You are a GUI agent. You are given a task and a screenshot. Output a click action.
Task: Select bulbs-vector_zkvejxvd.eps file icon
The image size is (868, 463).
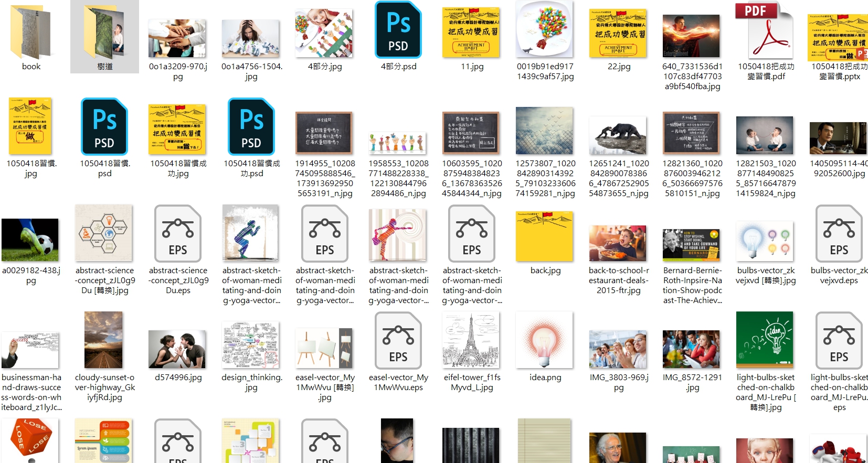tap(839, 234)
